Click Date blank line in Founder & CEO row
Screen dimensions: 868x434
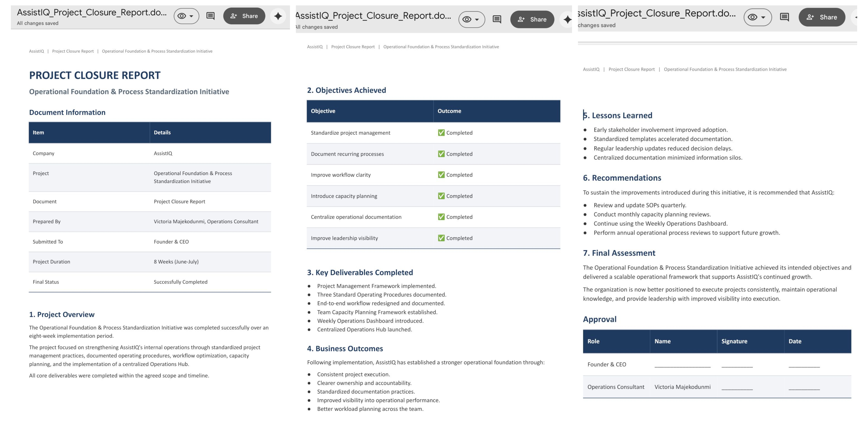point(804,367)
